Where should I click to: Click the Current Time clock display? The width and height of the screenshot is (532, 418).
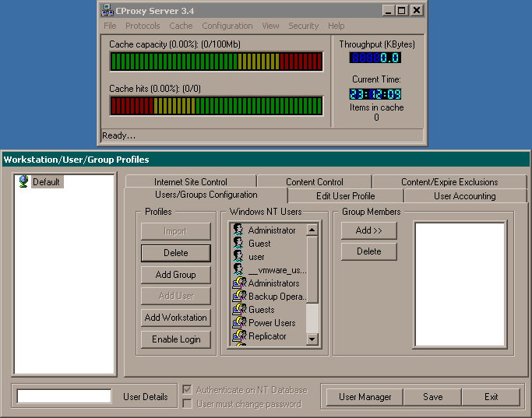point(375,94)
